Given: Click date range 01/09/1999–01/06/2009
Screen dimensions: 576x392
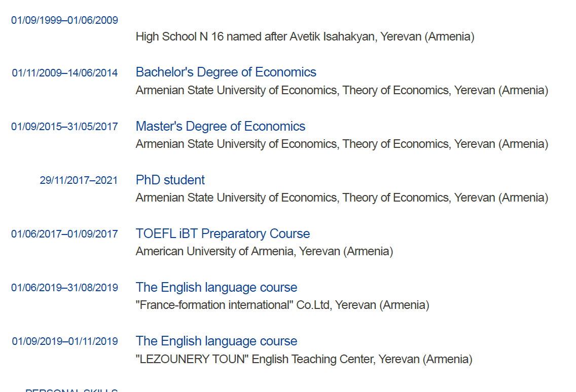Looking at the screenshot, I should point(65,20).
